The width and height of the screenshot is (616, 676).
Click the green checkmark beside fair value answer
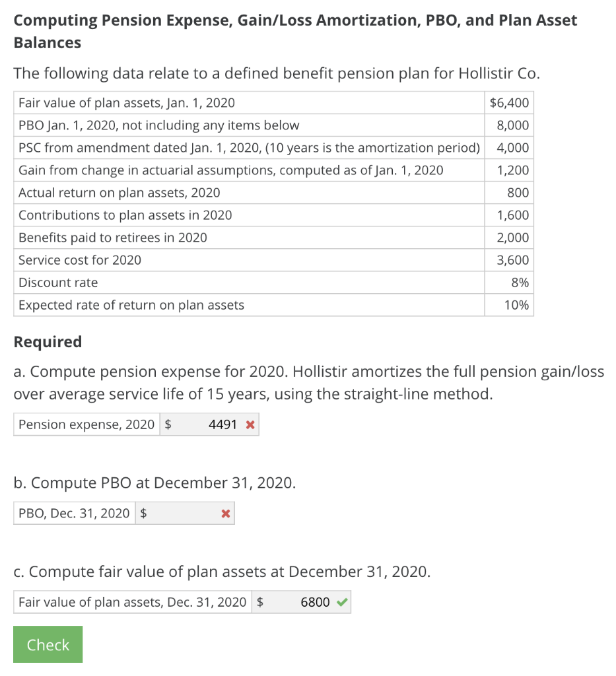342,602
